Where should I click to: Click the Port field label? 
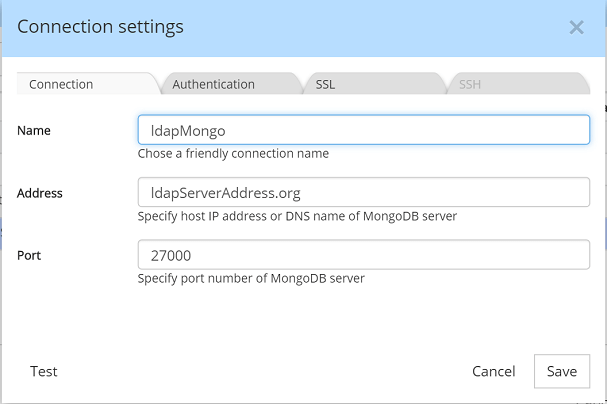pos(29,254)
